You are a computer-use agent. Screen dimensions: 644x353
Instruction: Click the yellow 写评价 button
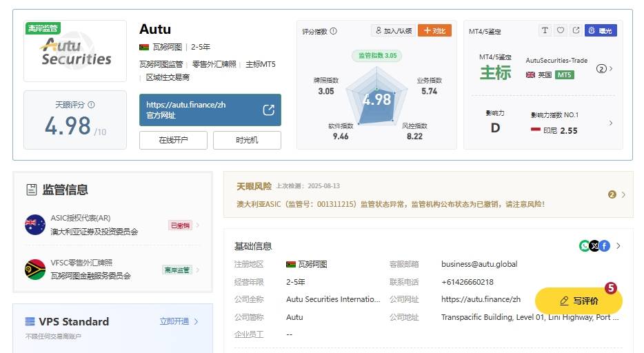578,301
